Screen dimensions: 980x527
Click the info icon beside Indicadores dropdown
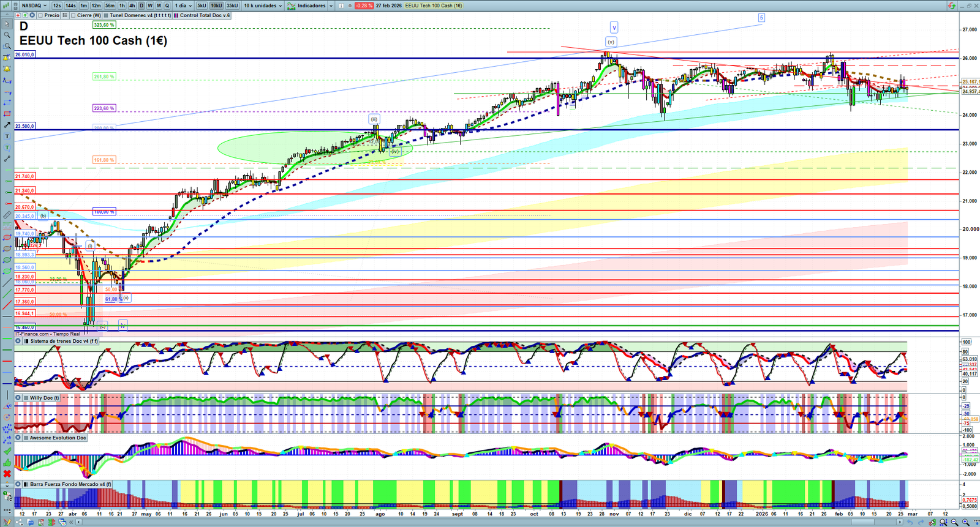point(342,6)
